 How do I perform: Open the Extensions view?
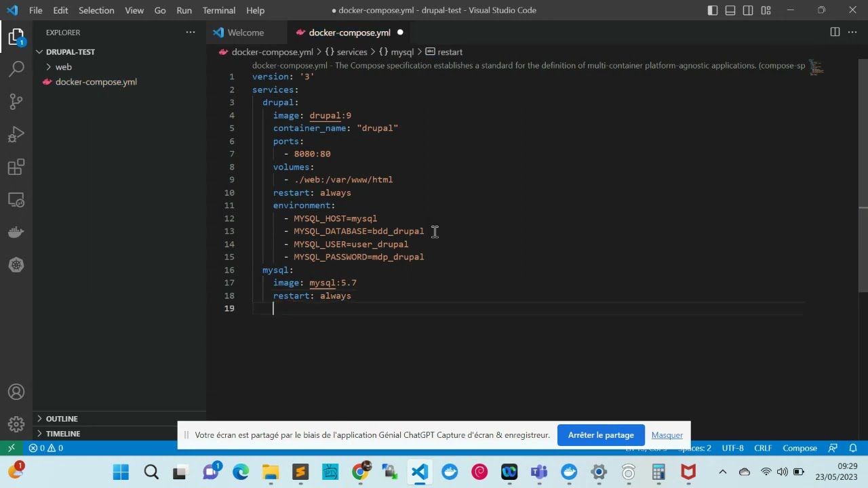[x=16, y=167]
